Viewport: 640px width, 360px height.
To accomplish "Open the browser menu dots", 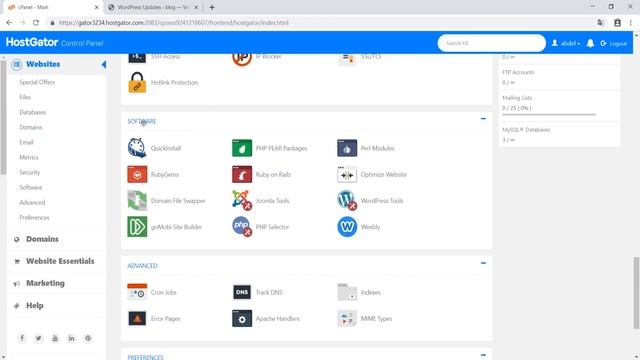I will pos(631,23).
